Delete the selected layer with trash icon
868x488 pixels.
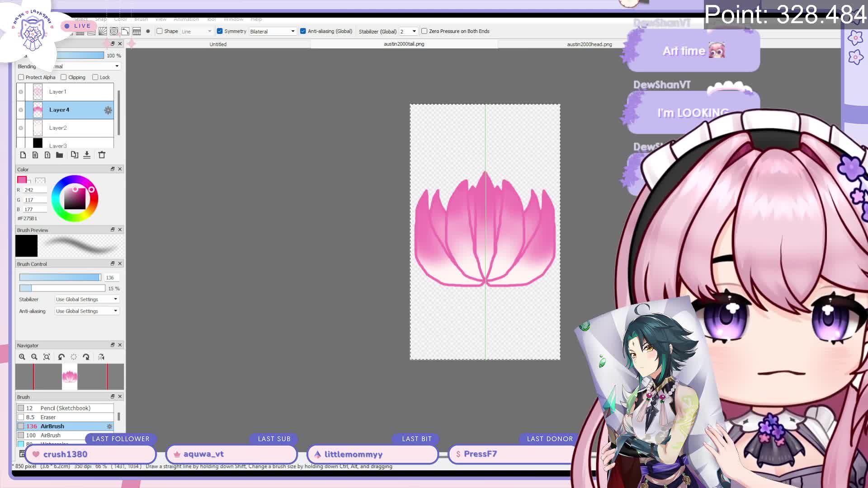102,155
